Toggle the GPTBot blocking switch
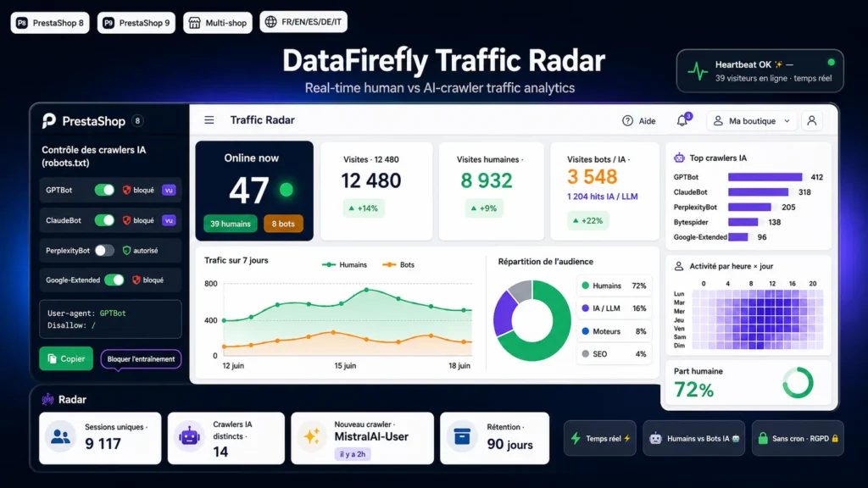 point(104,190)
